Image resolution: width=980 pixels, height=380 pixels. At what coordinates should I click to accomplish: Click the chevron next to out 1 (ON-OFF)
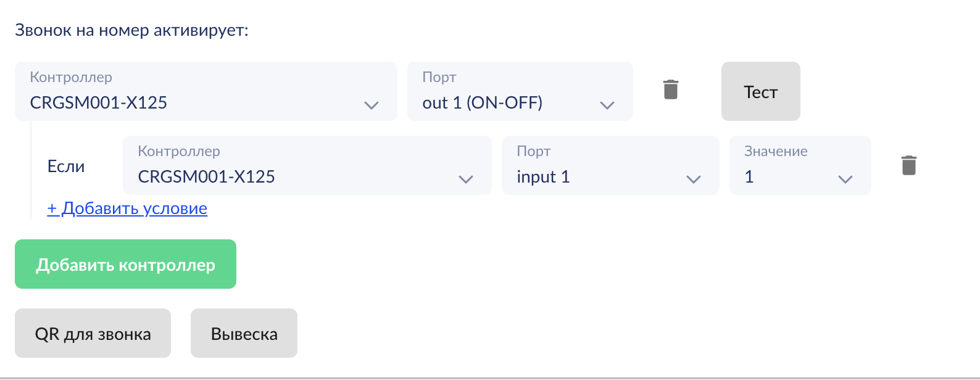(607, 105)
